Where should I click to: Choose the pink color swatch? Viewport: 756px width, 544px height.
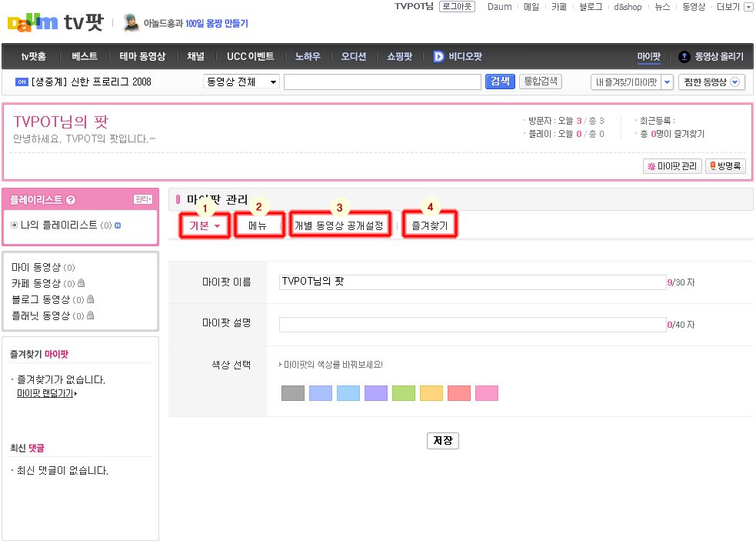point(487,393)
